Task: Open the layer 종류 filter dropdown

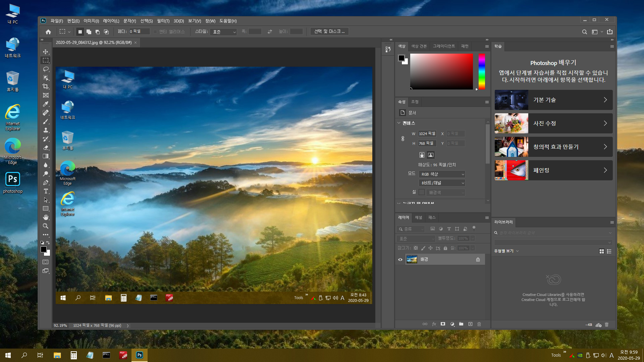Action: (x=411, y=229)
